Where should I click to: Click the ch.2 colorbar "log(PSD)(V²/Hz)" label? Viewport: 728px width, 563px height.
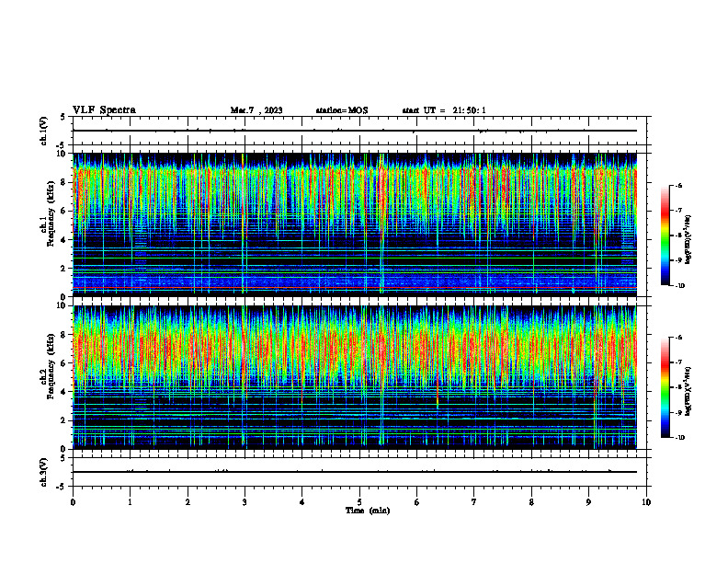coord(688,391)
